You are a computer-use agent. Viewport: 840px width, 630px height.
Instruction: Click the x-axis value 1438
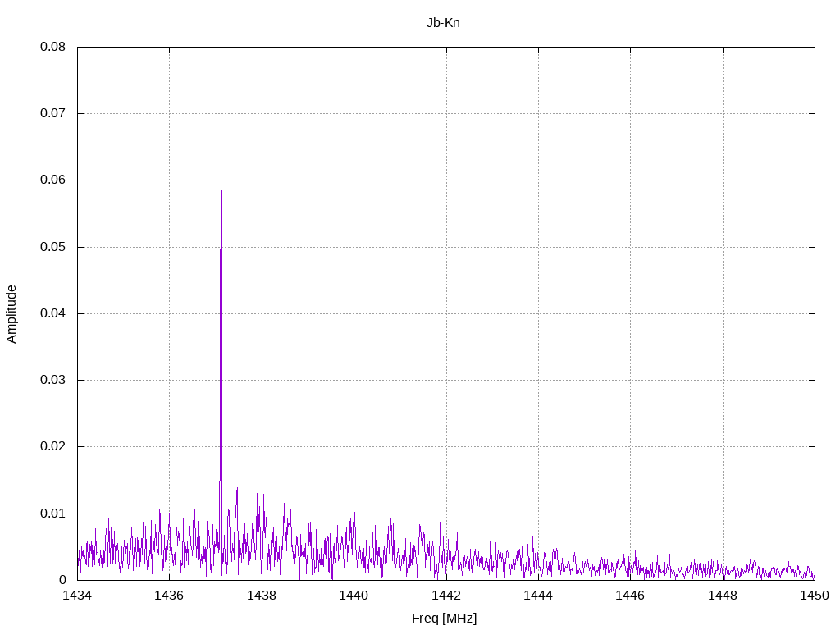click(x=262, y=596)
